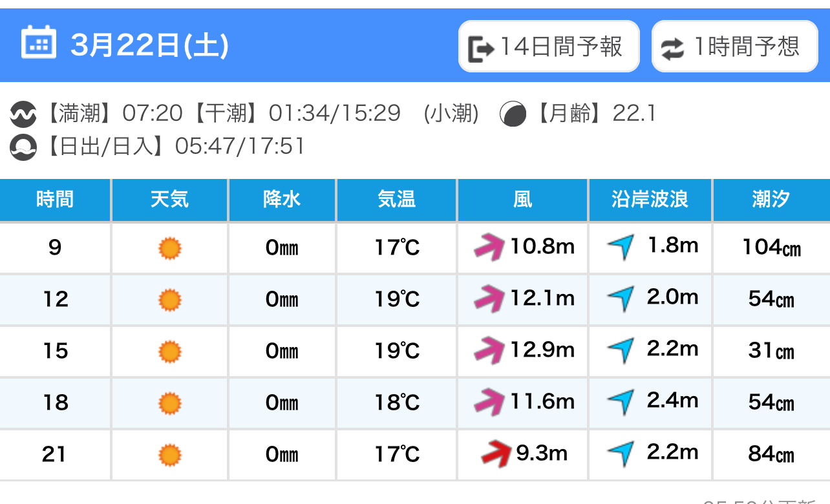Screen dimensions: 830x504
Task: Click the pink wind arrow at 12時
Action: click(x=489, y=299)
